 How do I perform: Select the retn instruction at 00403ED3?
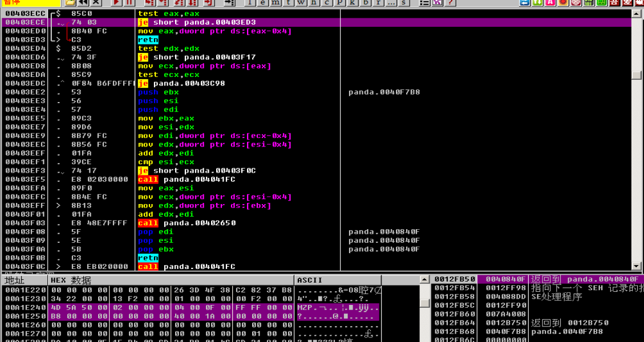coord(148,40)
